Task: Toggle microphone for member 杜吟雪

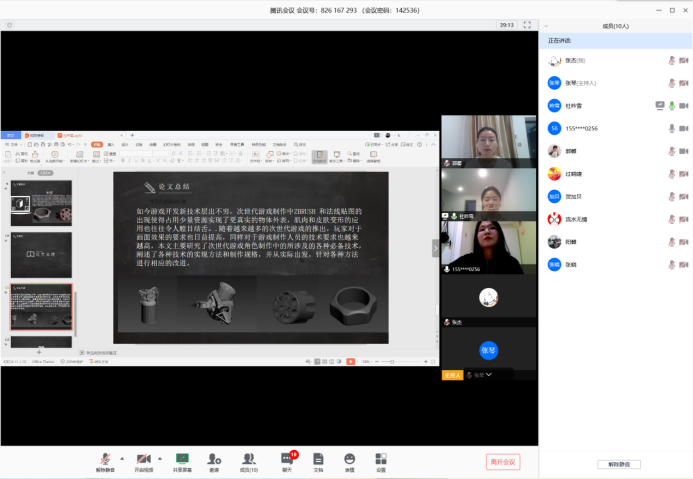Action: pyautogui.click(x=672, y=105)
